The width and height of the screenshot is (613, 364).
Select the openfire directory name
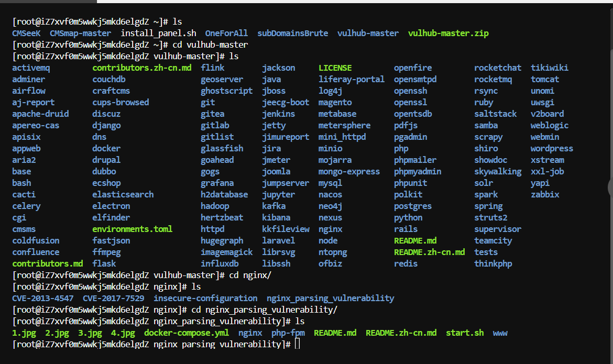(413, 68)
